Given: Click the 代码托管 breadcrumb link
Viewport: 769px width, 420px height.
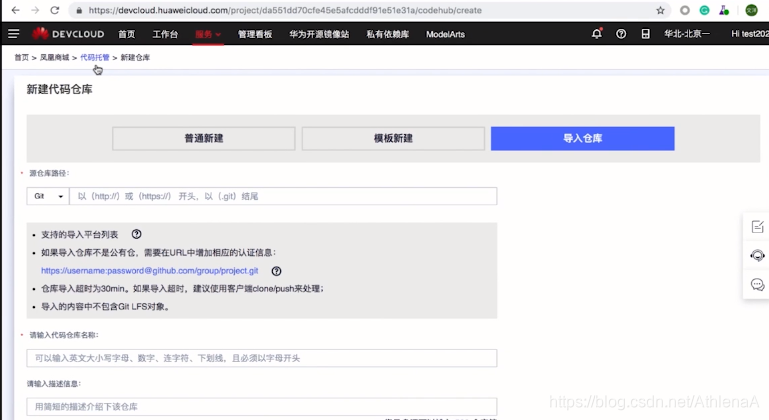Looking at the screenshot, I should 95,57.
